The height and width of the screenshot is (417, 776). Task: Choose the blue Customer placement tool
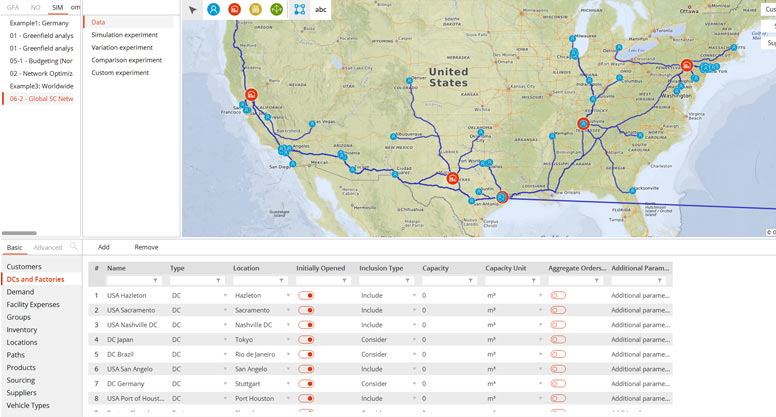click(213, 9)
